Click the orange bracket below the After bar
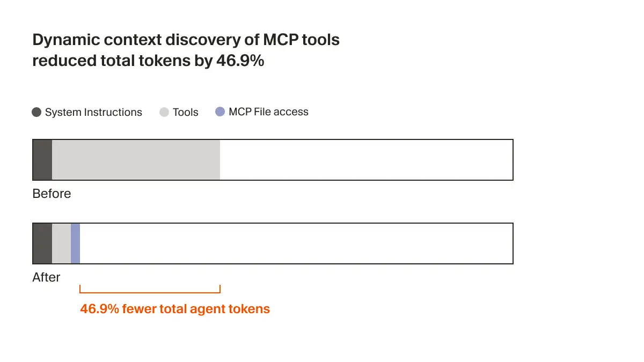Screen dimensions: 644x362 click(150, 292)
